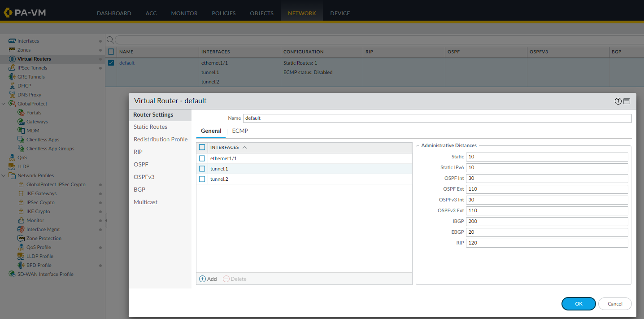Collapse the GlobalProtect tree node
The height and width of the screenshot is (319, 644).
pos(4,104)
